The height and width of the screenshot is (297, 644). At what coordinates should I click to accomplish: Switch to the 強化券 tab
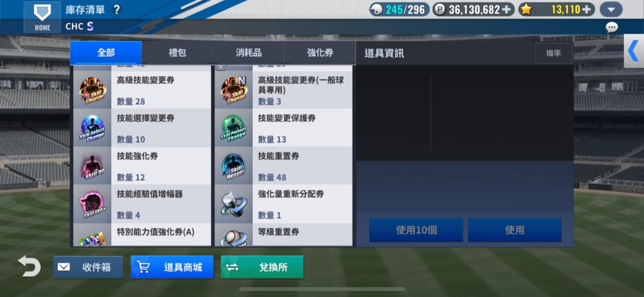pos(320,53)
